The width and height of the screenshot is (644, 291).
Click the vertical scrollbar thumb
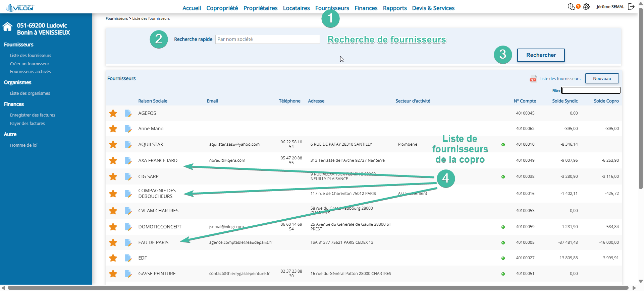point(641,98)
